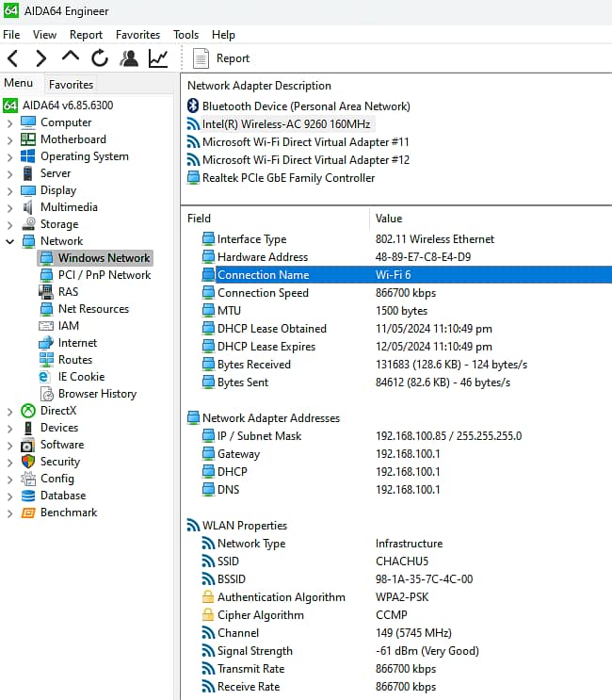Expand the Server tree node
The width and height of the screenshot is (612, 700).
[9, 173]
